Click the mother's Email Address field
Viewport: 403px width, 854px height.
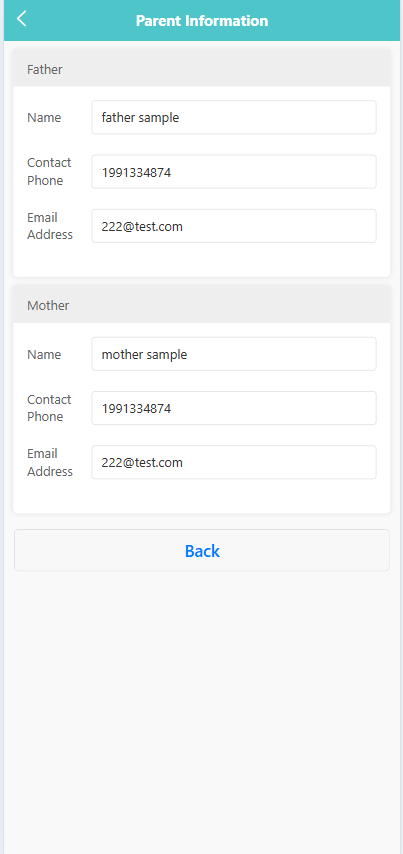tap(234, 462)
